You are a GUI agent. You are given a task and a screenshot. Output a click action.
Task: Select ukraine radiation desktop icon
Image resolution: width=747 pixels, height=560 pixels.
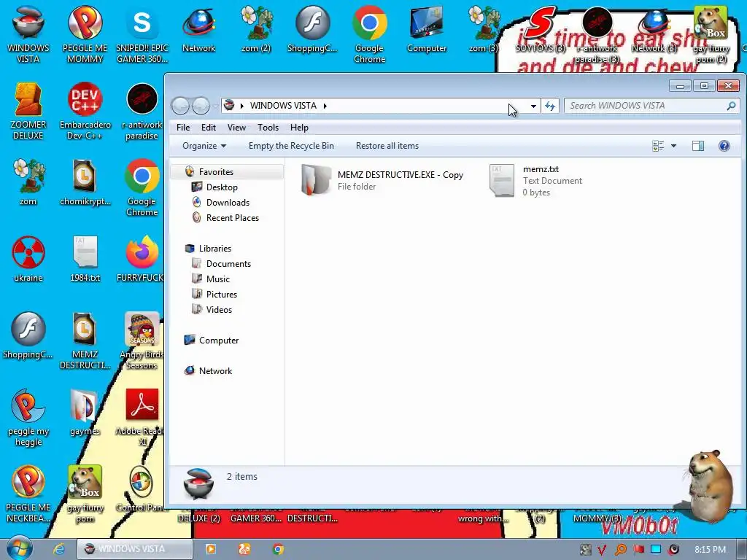(x=28, y=259)
